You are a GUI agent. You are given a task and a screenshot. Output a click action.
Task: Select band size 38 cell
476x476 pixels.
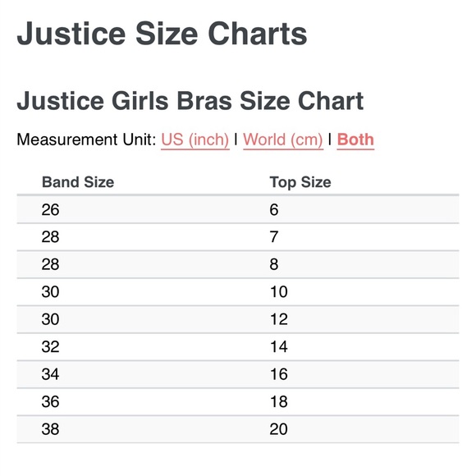pyautogui.click(x=50, y=429)
